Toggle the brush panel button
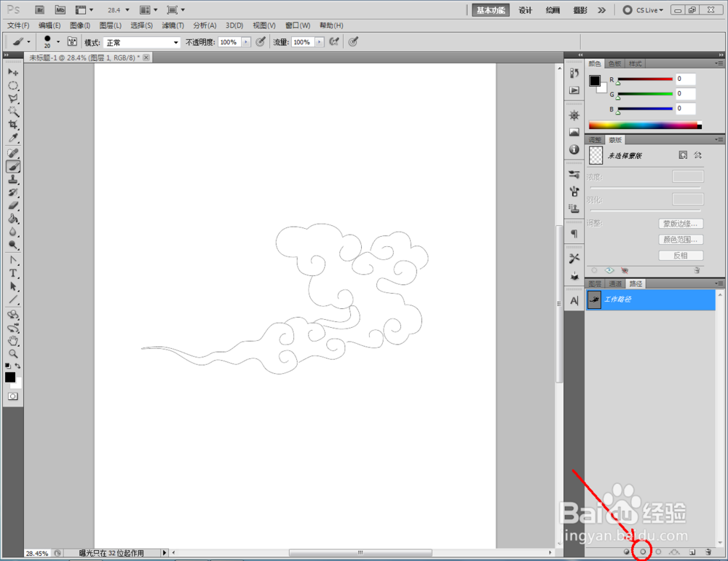 pos(72,42)
